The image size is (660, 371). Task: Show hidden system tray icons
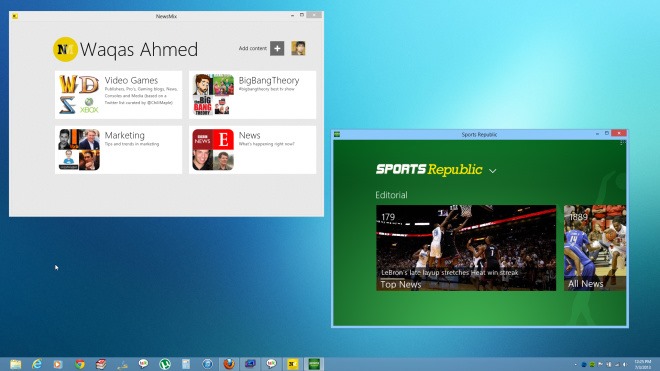tap(575, 365)
